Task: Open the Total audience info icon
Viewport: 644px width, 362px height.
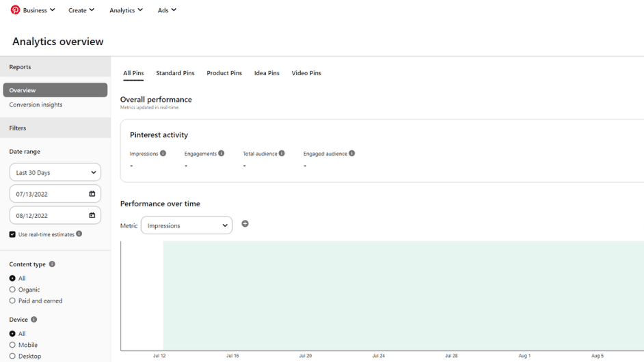Action: point(282,154)
